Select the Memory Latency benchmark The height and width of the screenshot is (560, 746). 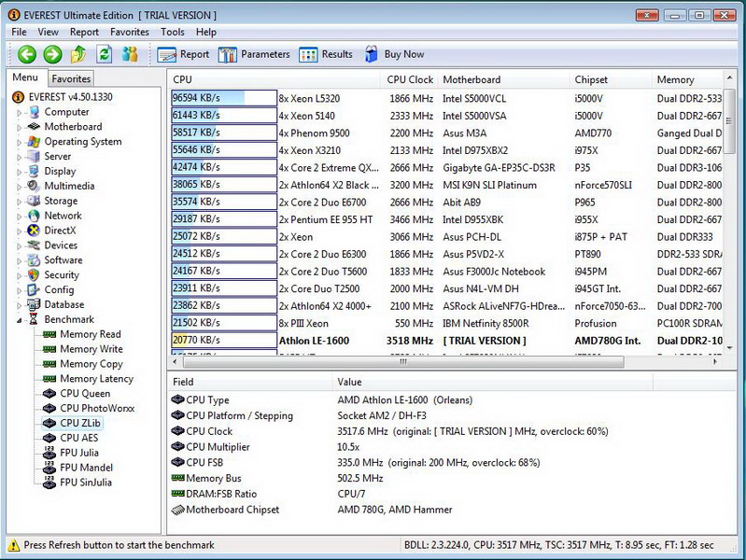[x=96, y=379]
